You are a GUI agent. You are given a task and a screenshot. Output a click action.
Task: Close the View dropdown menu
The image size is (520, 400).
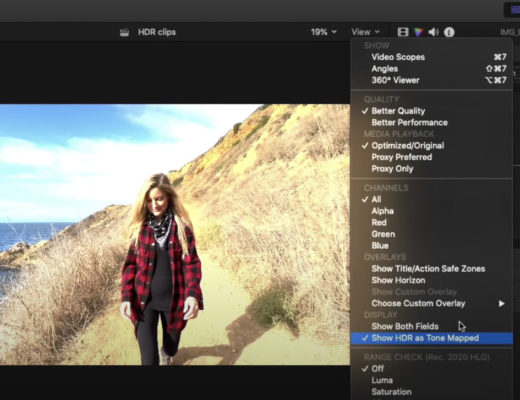point(365,32)
